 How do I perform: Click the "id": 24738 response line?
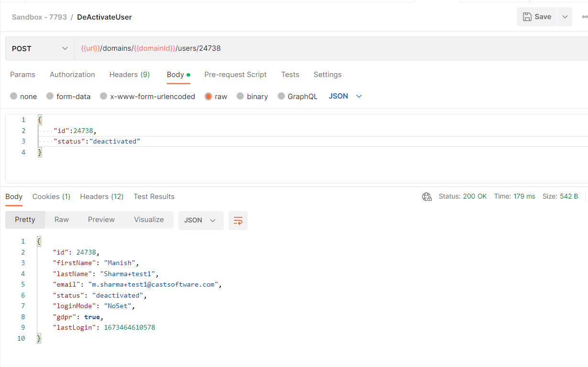(x=76, y=252)
